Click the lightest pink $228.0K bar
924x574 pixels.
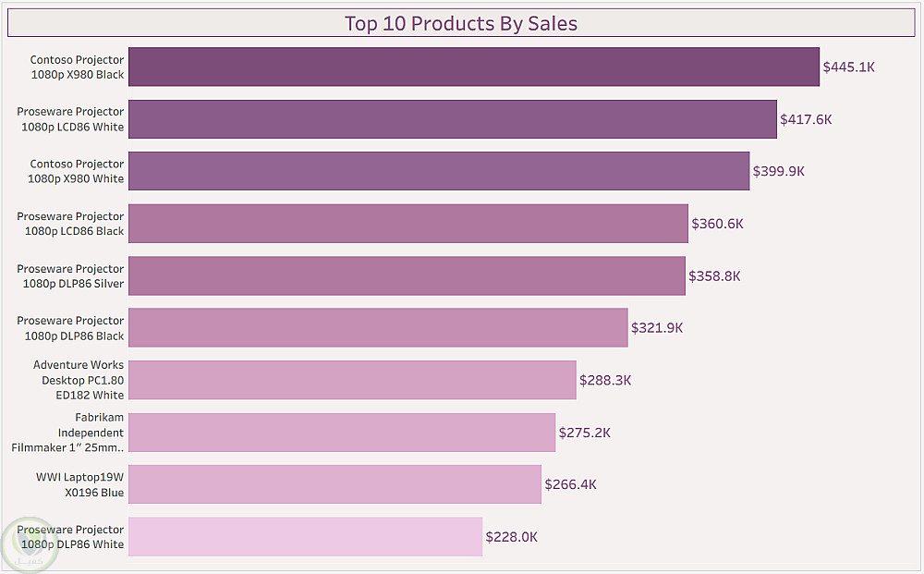point(305,537)
